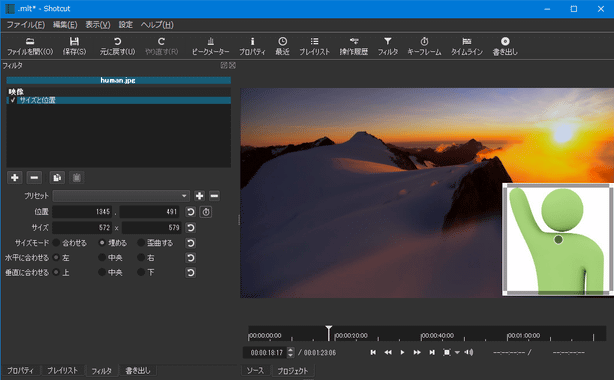Click the プロジェクト player tab
The width and height of the screenshot is (614, 380).
pyautogui.click(x=293, y=371)
